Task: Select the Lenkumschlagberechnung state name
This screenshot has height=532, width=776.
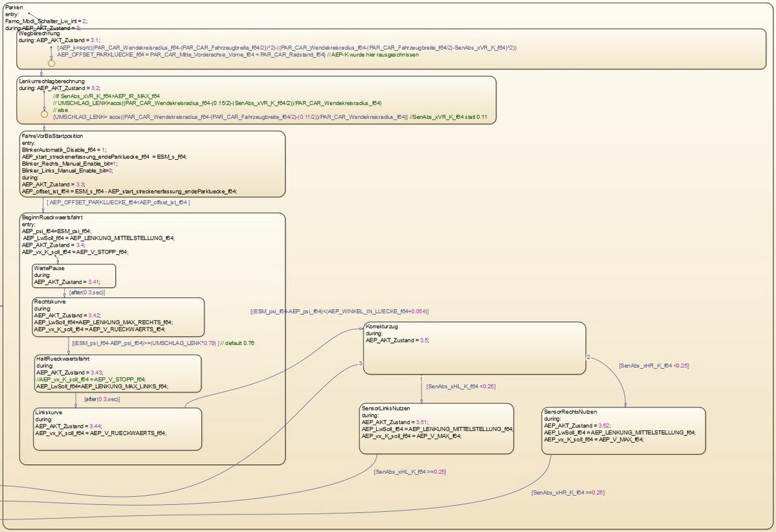Action: tap(52, 81)
